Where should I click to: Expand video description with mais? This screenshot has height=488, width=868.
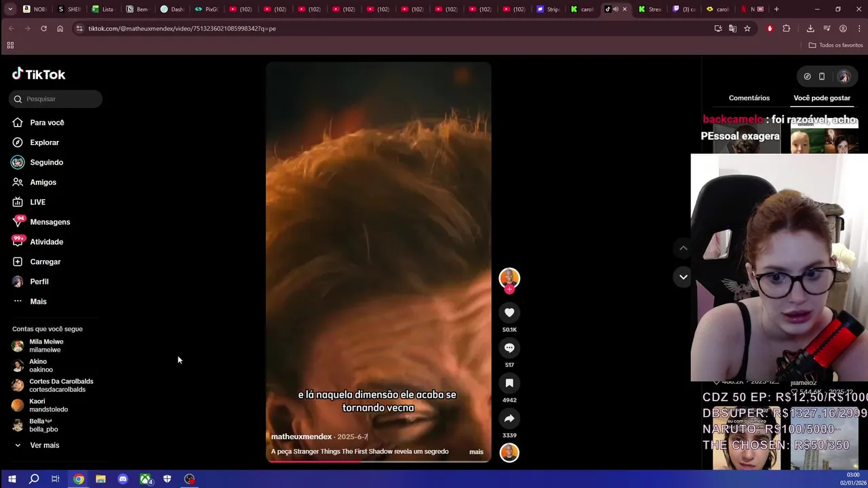coord(476,452)
